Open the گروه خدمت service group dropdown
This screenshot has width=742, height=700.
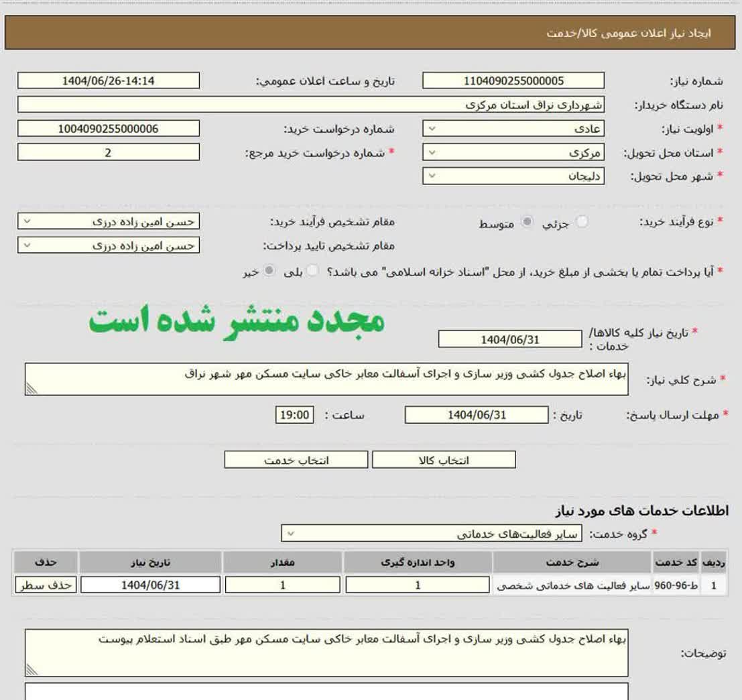[x=431, y=534]
